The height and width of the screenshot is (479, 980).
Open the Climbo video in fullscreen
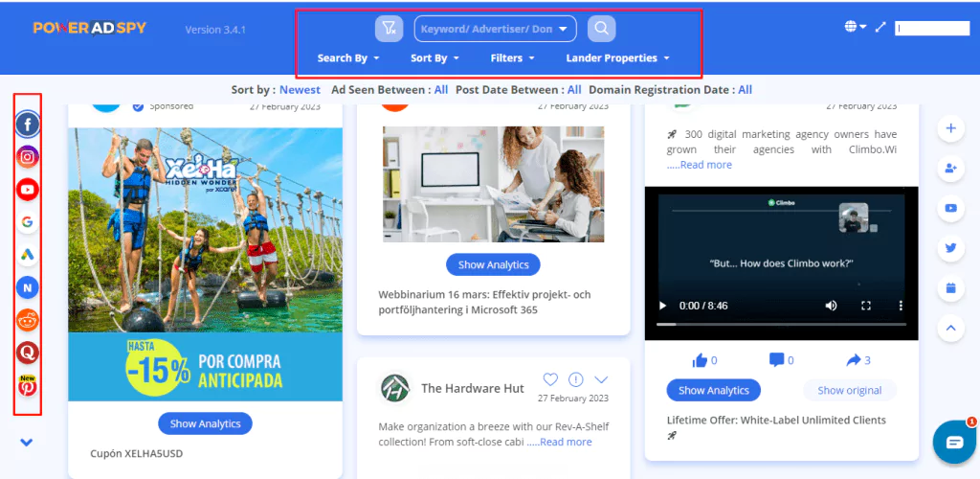point(866,306)
